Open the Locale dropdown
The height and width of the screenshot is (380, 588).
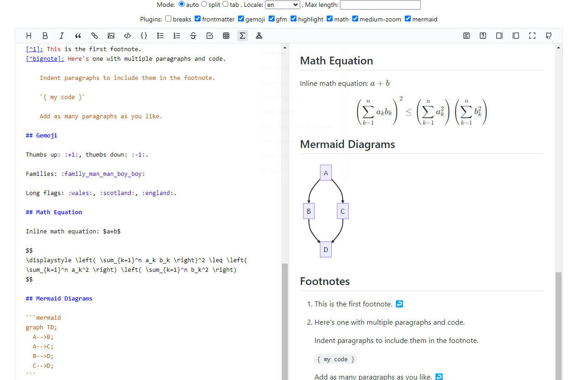(x=282, y=5)
